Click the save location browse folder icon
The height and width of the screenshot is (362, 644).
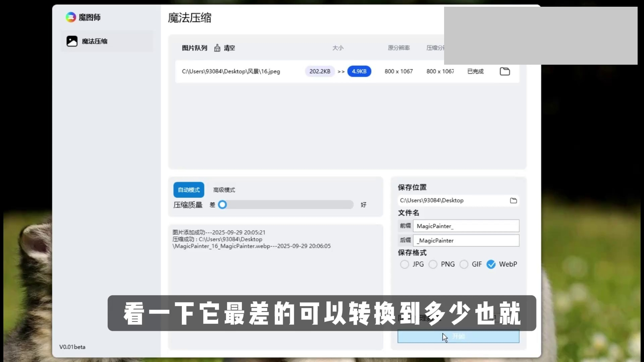pyautogui.click(x=513, y=200)
